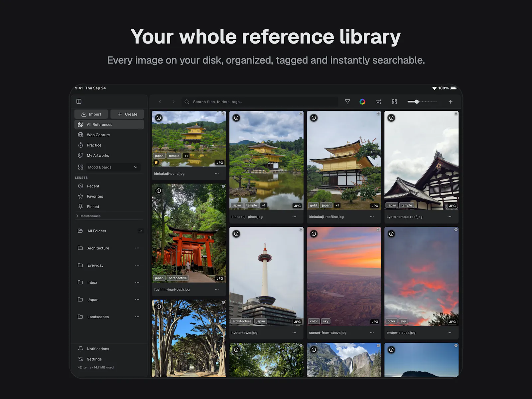Open the filter funnel icon

pos(347,102)
